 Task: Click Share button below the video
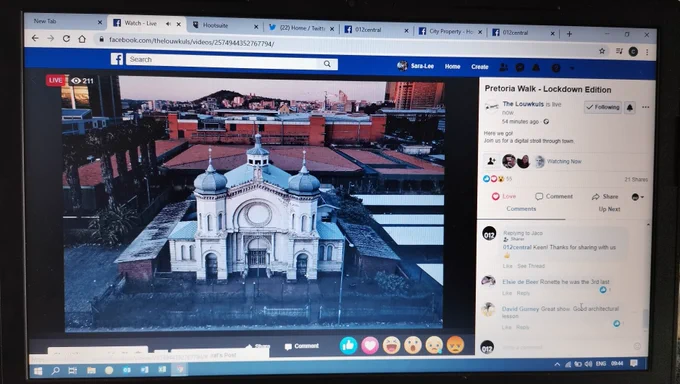tap(258, 346)
